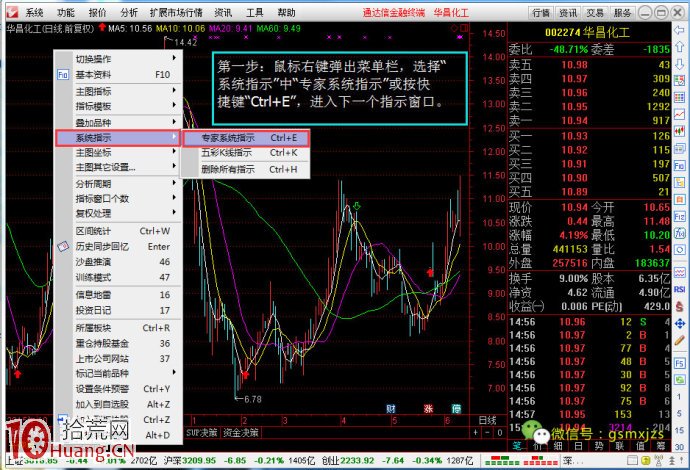Select 所属板块 Ctrl+R in the context menu
Viewport: 690px width, 470px height.
point(118,328)
